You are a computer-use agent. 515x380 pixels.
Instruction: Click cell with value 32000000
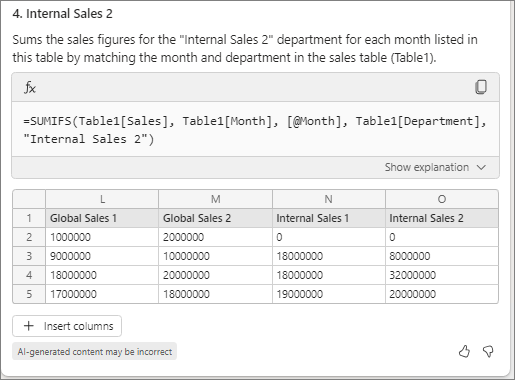pyautogui.click(x=442, y=275)
